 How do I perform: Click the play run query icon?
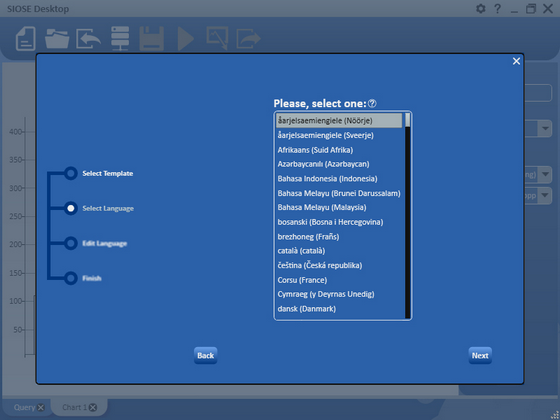(x=186, y=38)
